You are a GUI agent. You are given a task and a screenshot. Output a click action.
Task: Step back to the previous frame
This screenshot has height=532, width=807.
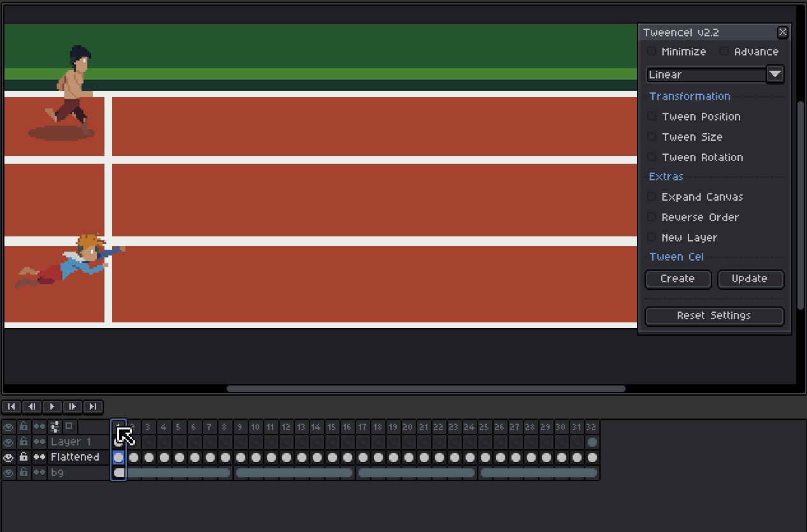click(x=31, y=406)
